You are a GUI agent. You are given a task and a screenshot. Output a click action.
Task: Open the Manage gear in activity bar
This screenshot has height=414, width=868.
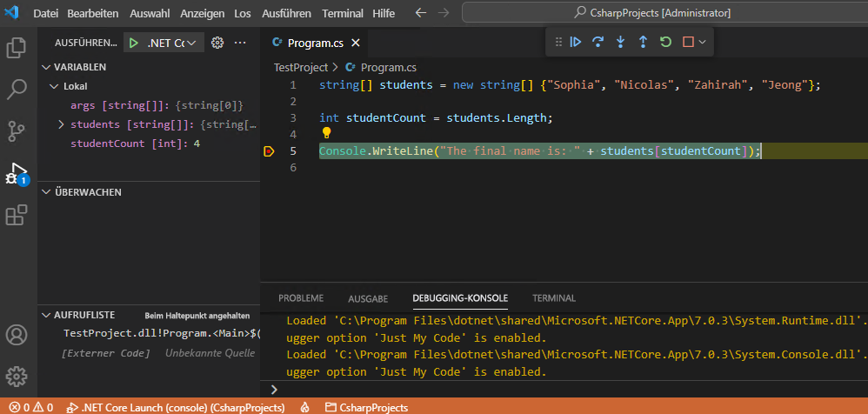(x=16, y=377)
